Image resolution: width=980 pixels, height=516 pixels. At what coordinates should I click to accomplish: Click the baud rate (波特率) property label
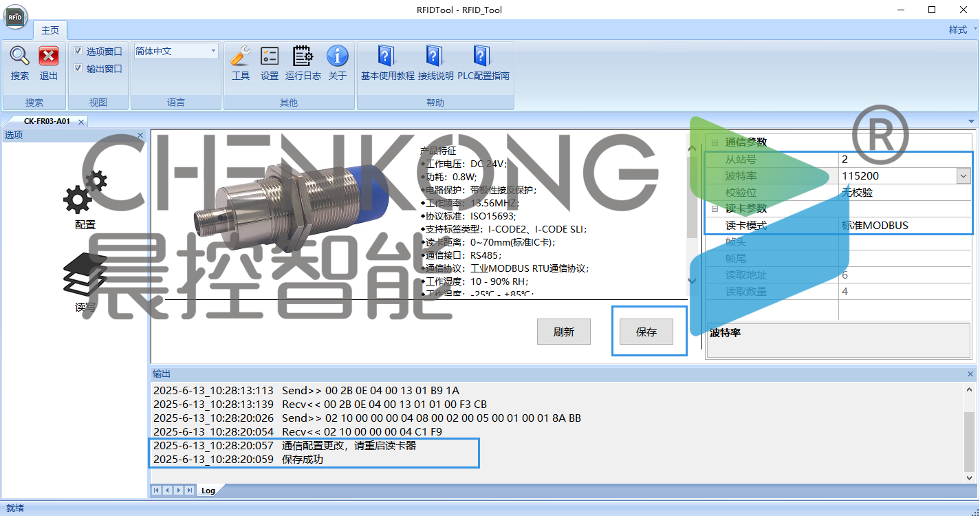tap(741, 175)
